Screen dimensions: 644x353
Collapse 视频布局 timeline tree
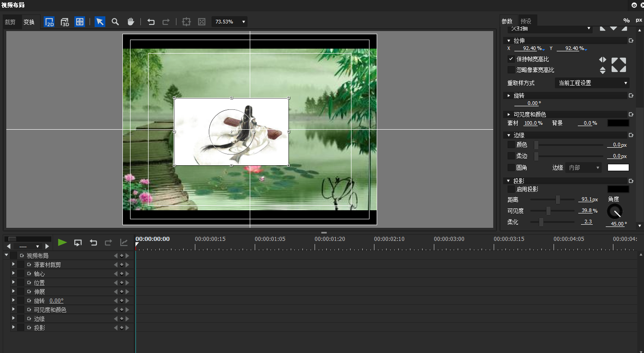pyautogui.click(x=6, y=255)
